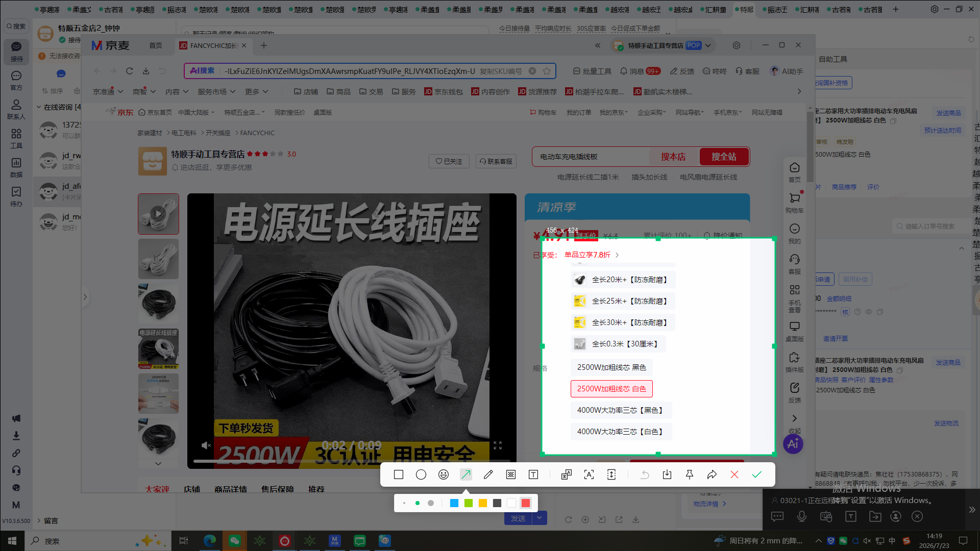Click 手机查看 in the floating bar

[x=795, y=298]
